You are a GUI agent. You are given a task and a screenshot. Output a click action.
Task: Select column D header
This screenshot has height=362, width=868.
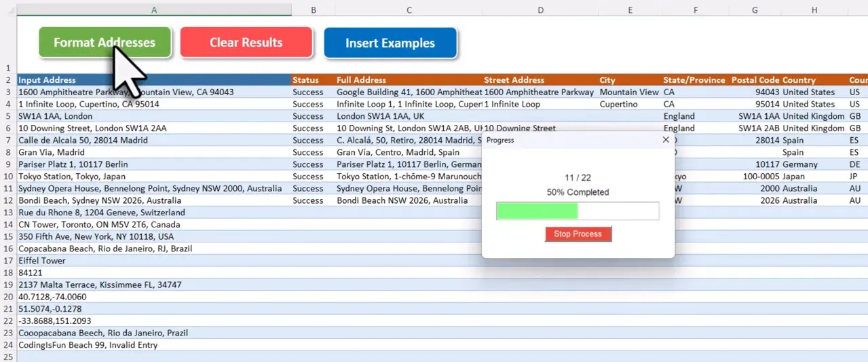540,10
